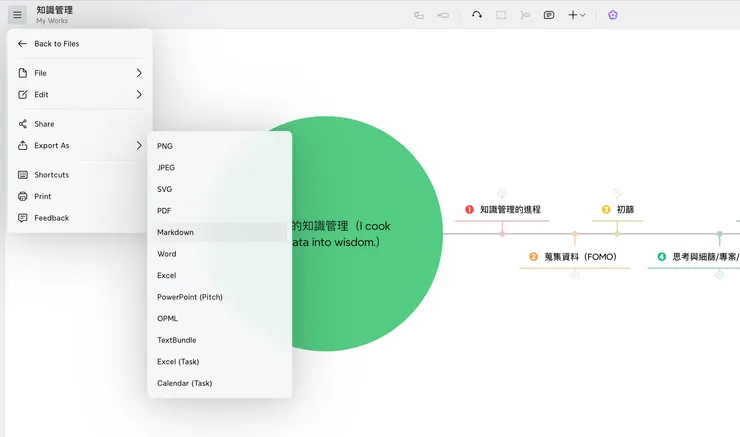The image size is (740, 437).
Task: Click the My Works location label
Action: click(52, 21)
